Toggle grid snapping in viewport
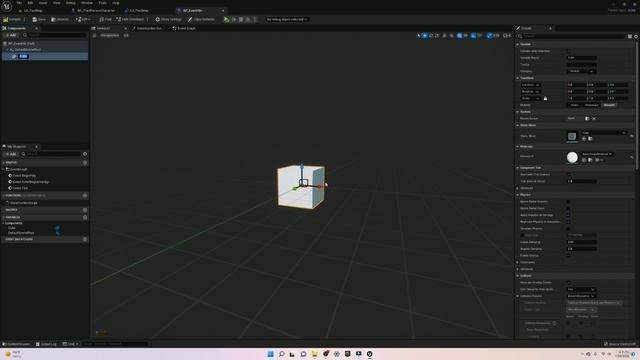 pos(460,36)
